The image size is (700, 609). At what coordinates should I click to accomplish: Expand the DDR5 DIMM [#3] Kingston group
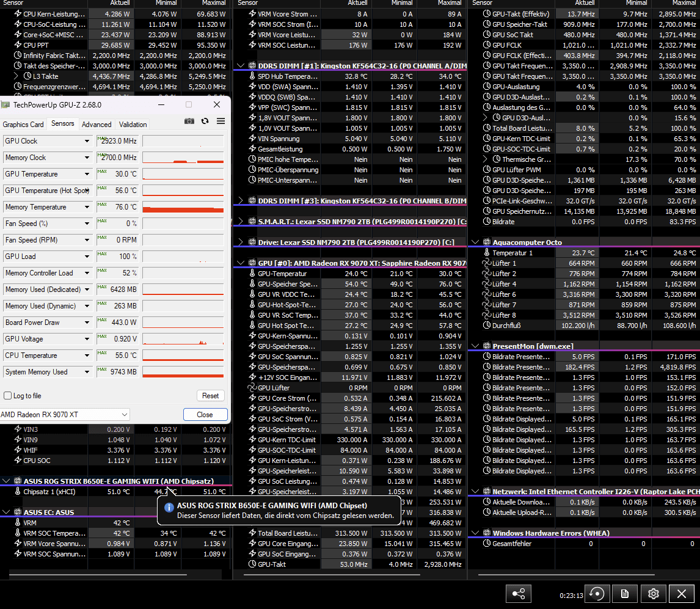point(241,200)
